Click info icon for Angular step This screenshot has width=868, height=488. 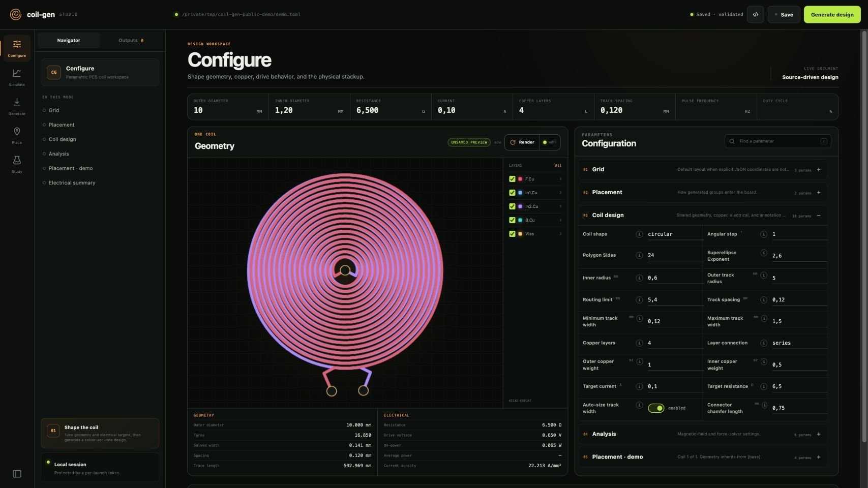pyautogui.click(x=764, y=234)
